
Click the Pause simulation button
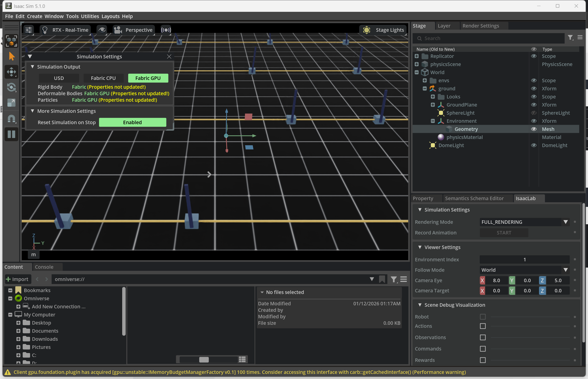[11, 134]
